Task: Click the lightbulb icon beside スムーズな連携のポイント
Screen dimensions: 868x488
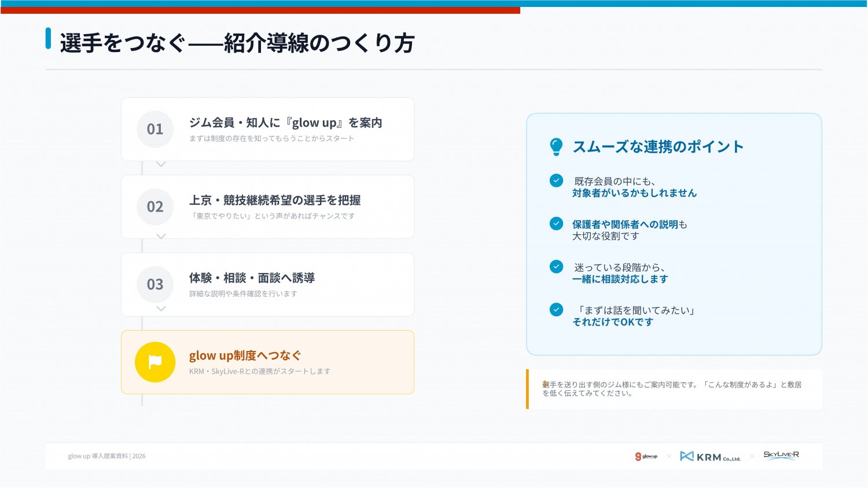Action: click(x=556, y=147)
